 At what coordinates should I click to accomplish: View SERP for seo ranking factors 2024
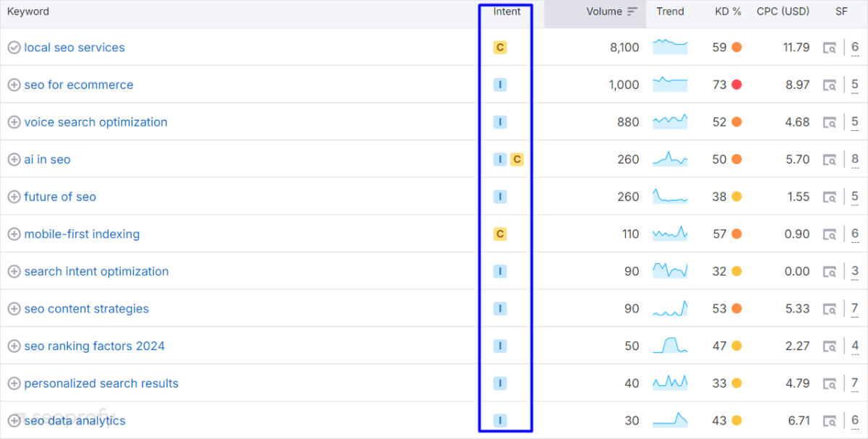point(830,346)
